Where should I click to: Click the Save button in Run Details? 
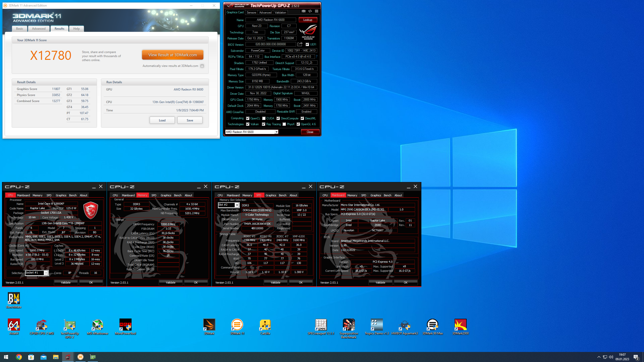pos(190,120)
